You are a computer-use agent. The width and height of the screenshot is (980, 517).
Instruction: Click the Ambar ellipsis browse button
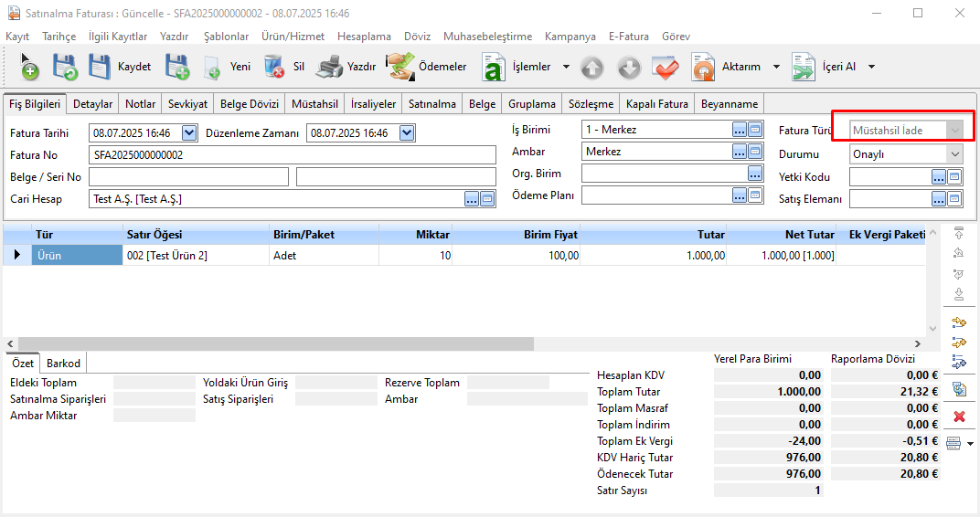tap(740, 152)
